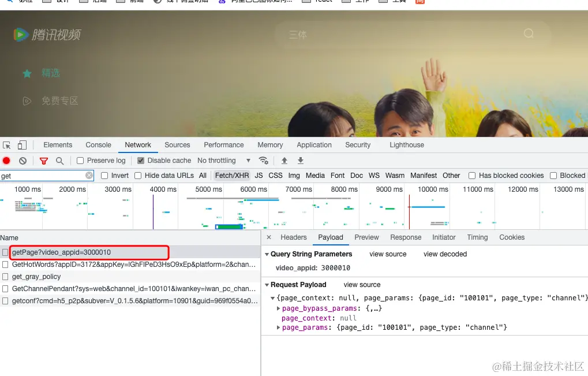
Task: Collapse the Request Payload section
Action: pos(267,285)
